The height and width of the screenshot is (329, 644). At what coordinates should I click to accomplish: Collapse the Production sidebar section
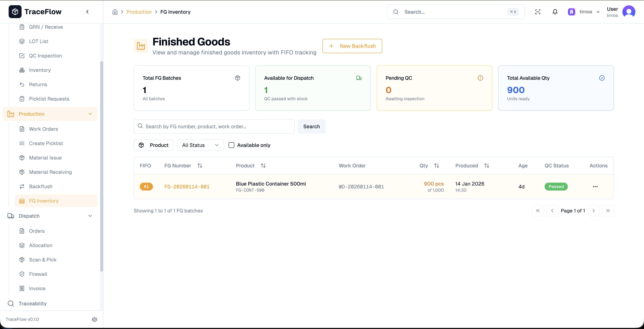click(x=90, y=114)
